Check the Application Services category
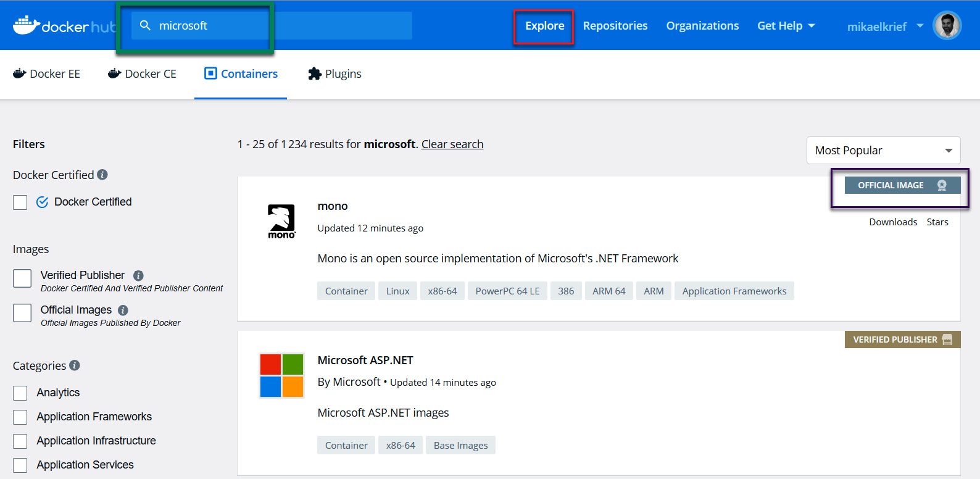980x479 pixels. (x=20, y=465)
